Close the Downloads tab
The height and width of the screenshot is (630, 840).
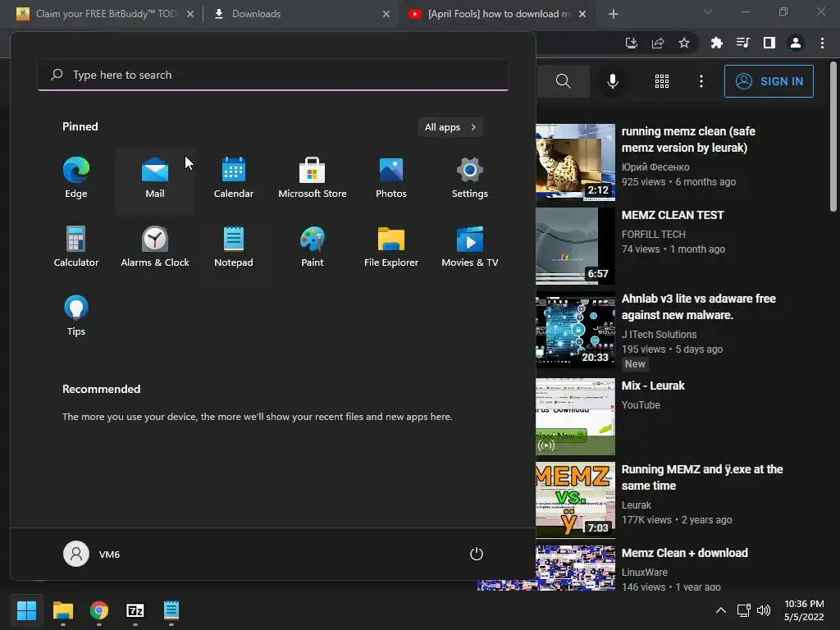pos(386,14)
